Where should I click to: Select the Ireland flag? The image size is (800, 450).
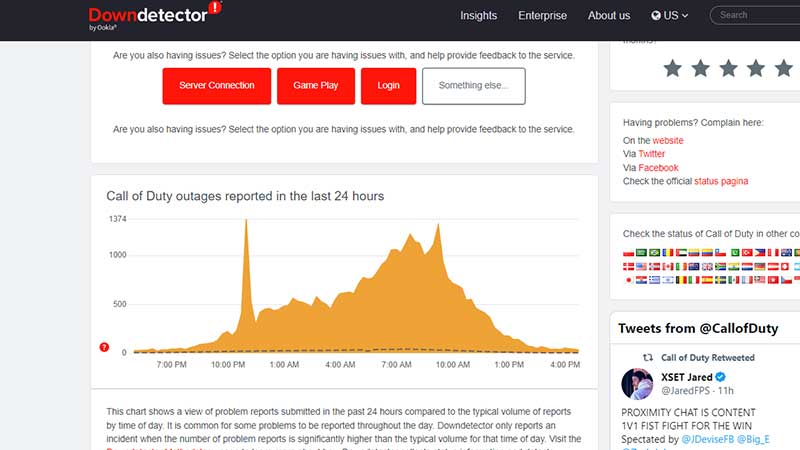click(681, 266)
